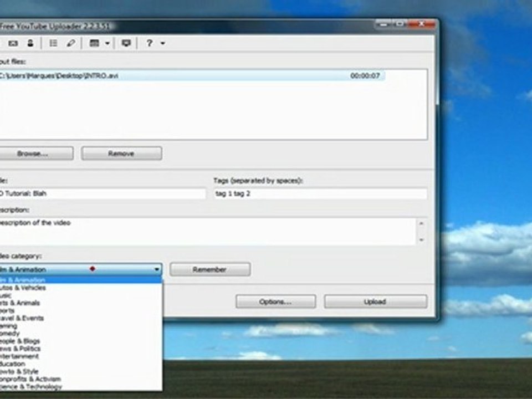This screenshot has height=399, width=532.
Task: Open the Options... dialog button
Action: (275, 301)
